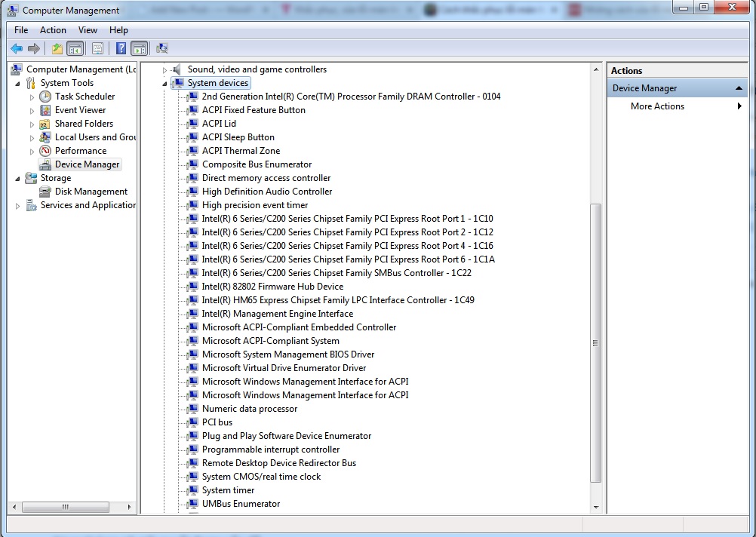This screenshot has width=756, height=537.
Task: Click Scan for hardware changes icon
Action: [162, 48]
